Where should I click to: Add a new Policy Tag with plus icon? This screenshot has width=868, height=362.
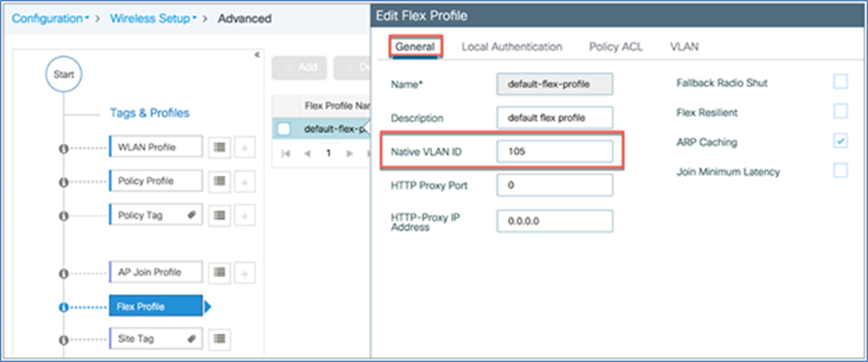pos(245,215)
